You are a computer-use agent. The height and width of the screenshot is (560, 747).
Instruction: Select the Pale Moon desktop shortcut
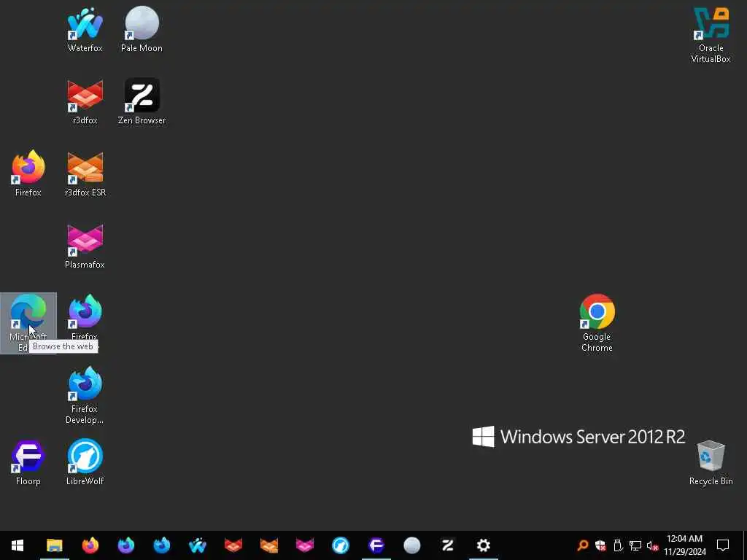[x=142, y=29]
